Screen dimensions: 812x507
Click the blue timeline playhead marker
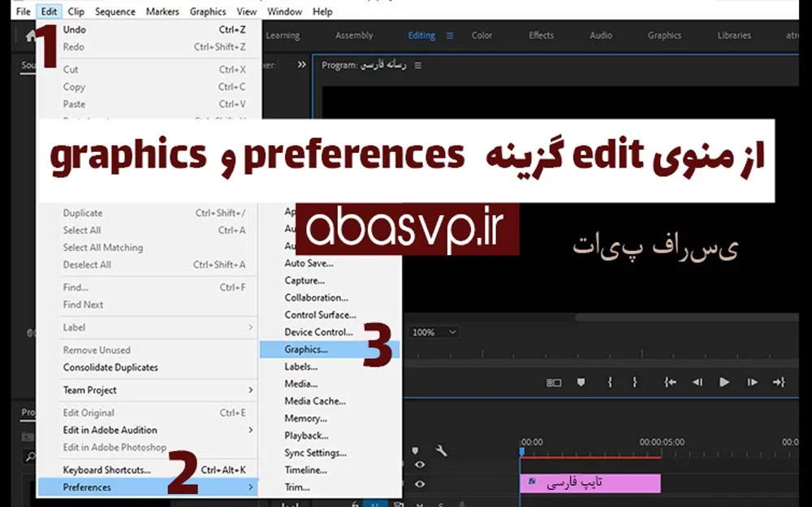point(522,452)
